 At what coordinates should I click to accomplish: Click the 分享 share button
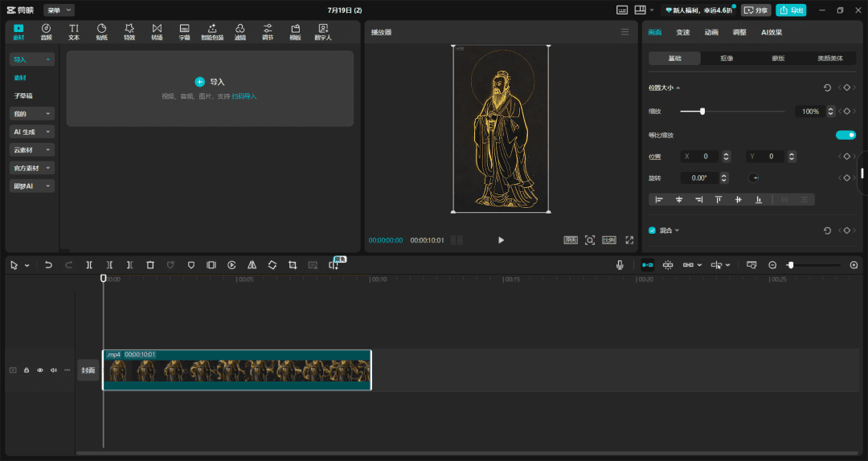click(x=757, y=10)
